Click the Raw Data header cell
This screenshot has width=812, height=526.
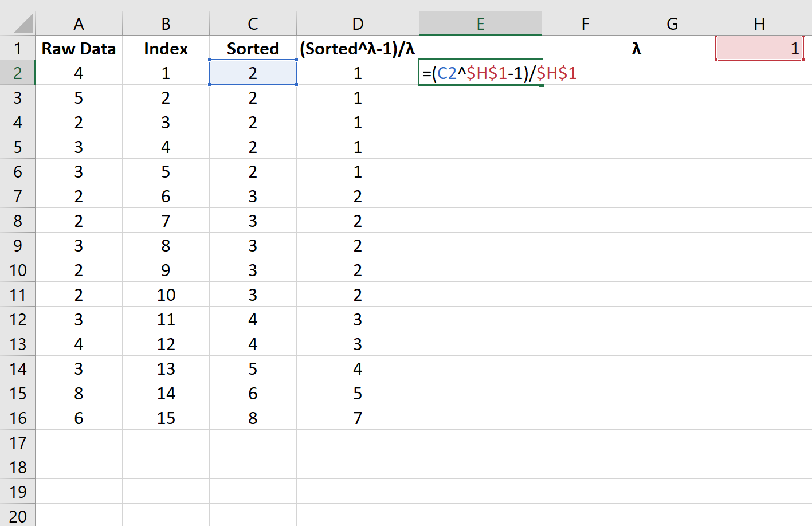[x=79, y=48]
